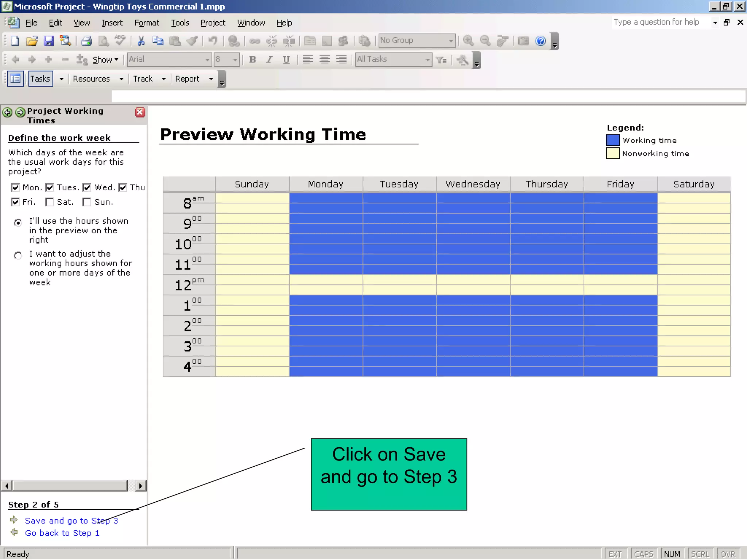Open Microsoft Project Help question icon
The image size is (747, 560).
pos(541,41)
